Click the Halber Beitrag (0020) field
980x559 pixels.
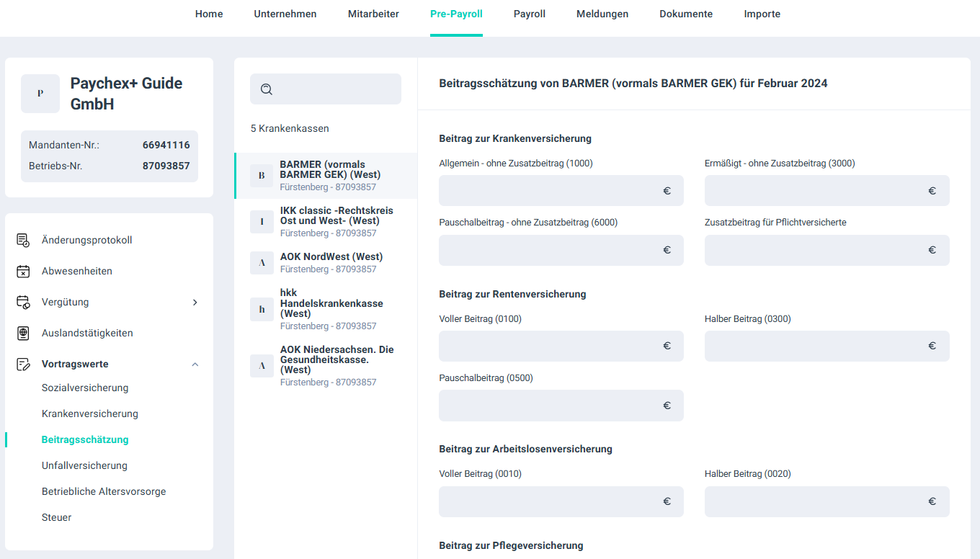pos(827,501)
